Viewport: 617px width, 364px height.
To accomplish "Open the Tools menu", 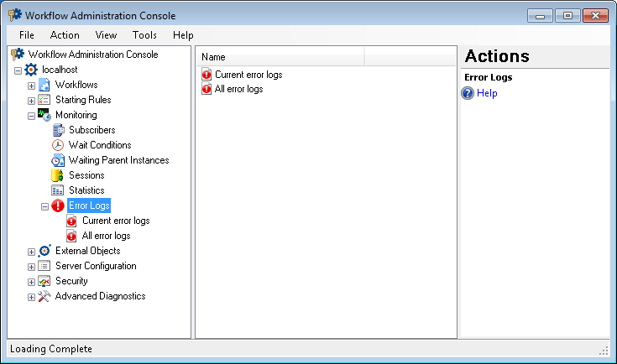I will (144, 35).
